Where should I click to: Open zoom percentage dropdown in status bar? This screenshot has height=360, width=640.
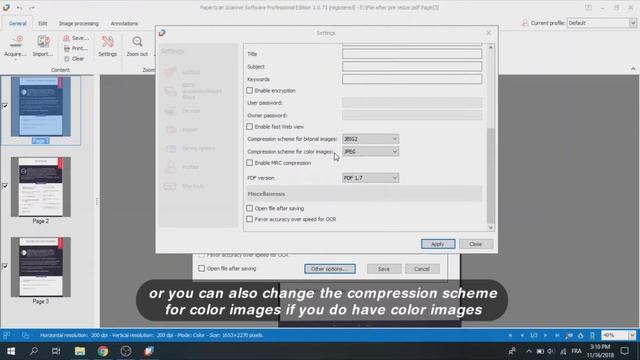632,336
